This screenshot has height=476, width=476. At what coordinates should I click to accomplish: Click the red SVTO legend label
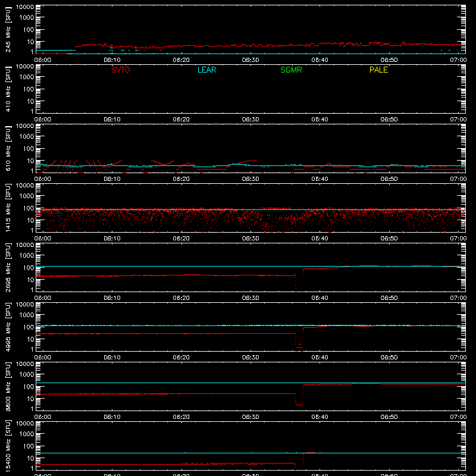pos(121,70)
